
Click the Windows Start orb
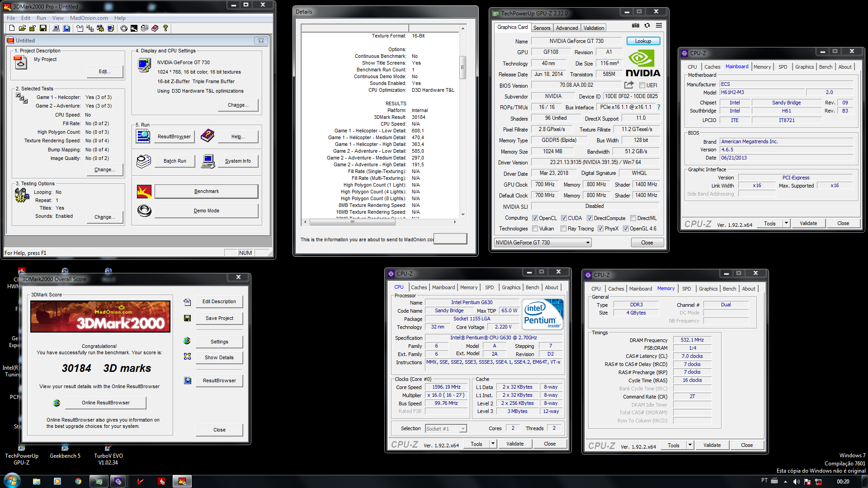[x=12, y=481]
